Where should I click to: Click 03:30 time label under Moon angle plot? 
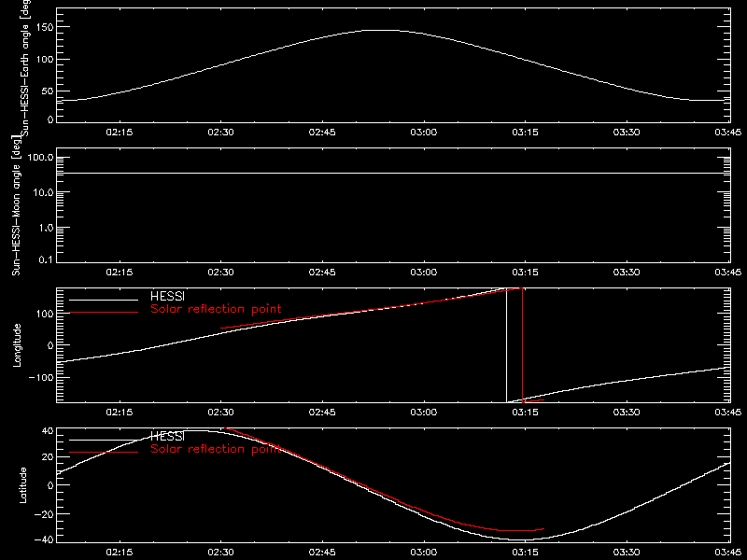(x=627, y=272)
